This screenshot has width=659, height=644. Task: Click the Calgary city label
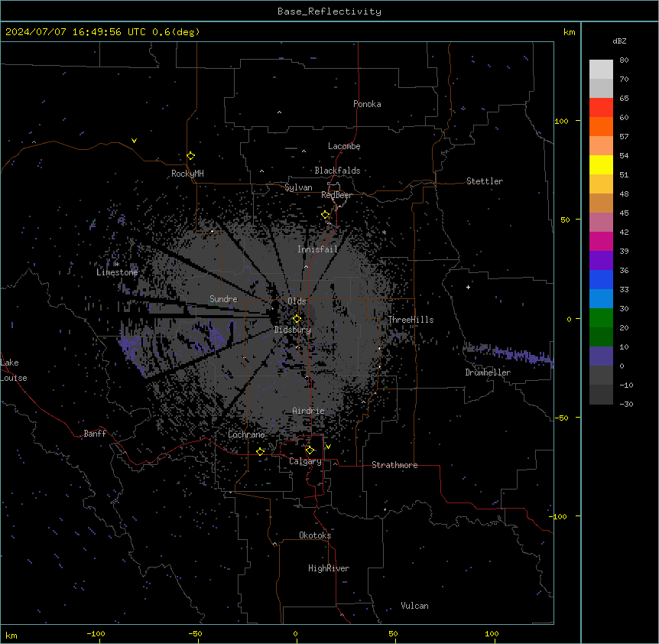[305, 461]
